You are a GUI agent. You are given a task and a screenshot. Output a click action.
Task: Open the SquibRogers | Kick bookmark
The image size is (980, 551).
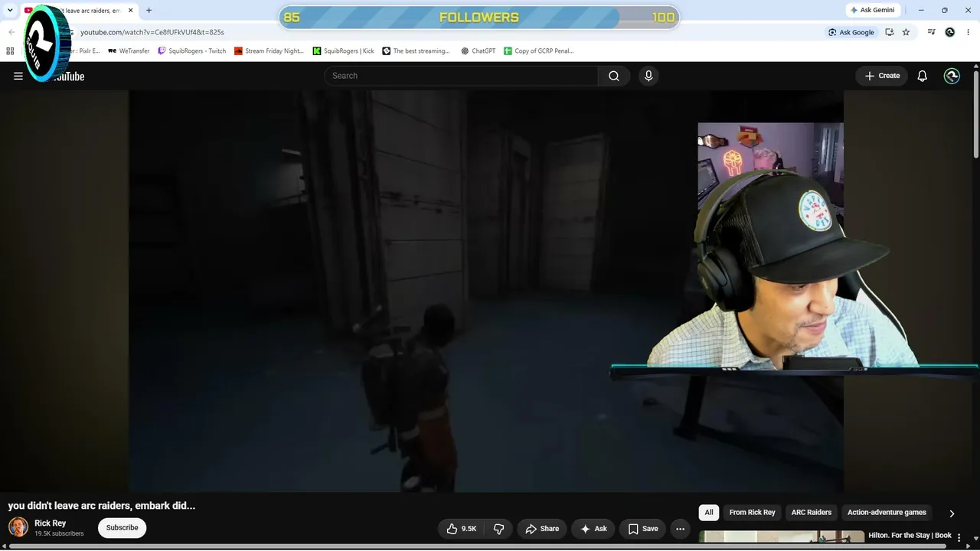point(344,51)
